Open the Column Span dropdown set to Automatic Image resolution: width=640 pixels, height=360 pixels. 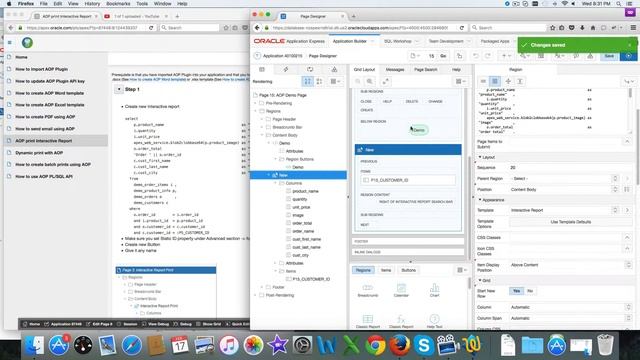click(571, 318)
